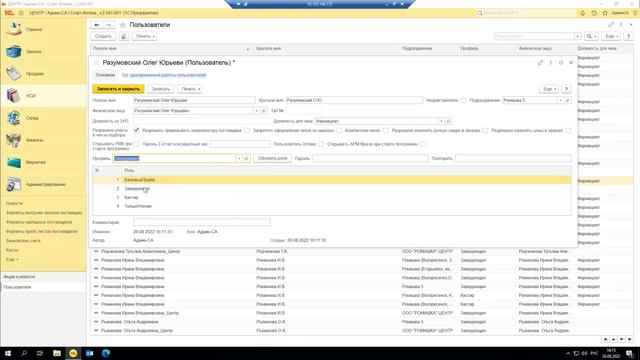This screenshot has width=640, height=360.
Task: Open the Еще menu in users list toolbar
Action: (611, 36)
